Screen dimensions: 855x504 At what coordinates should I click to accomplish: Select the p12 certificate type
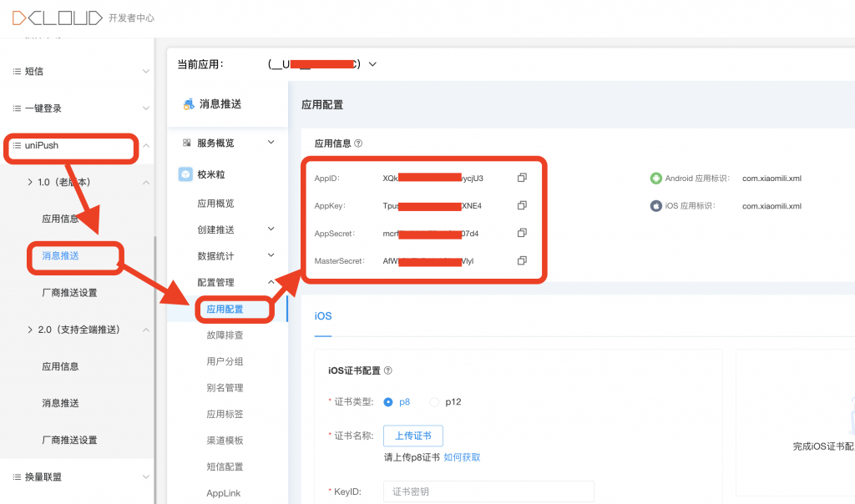[434, 402]
